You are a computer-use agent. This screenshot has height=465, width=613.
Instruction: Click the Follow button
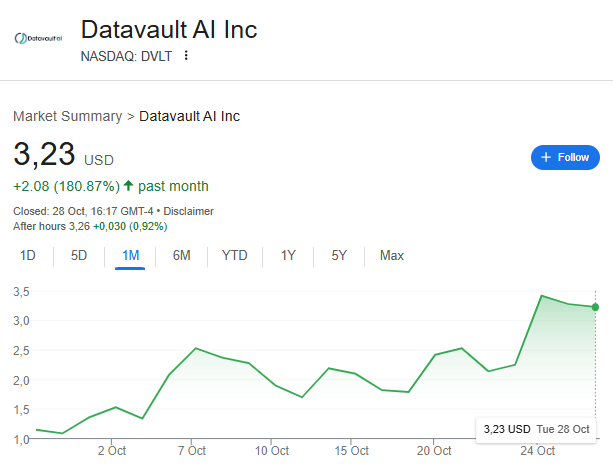pos(565,157)
